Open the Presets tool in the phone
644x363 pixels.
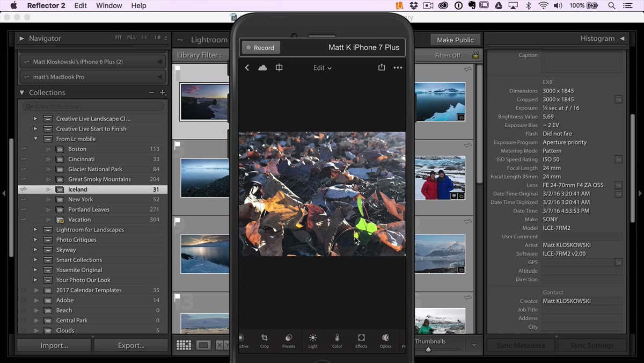288,340
